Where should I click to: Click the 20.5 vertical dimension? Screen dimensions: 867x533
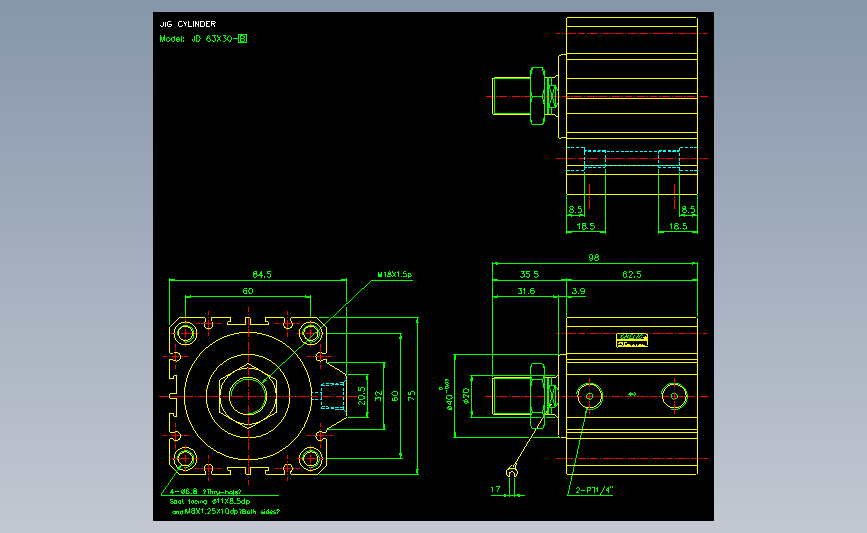(x=362, y=396)
